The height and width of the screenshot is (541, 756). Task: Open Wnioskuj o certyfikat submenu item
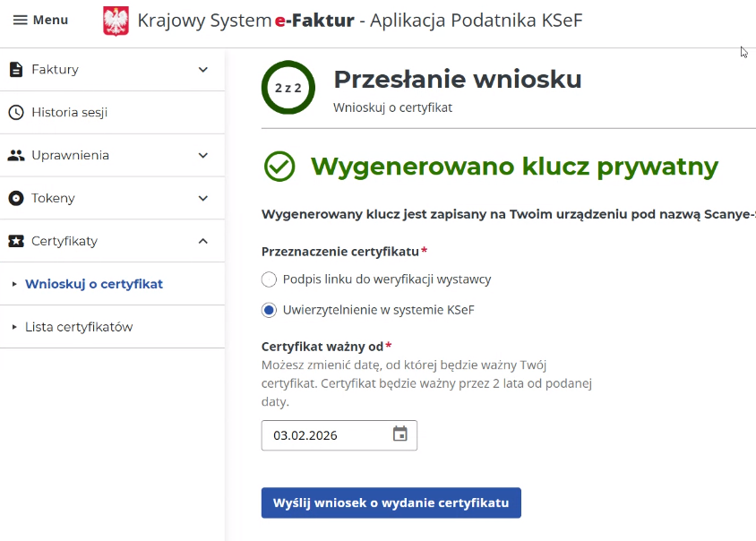point(94,284)
